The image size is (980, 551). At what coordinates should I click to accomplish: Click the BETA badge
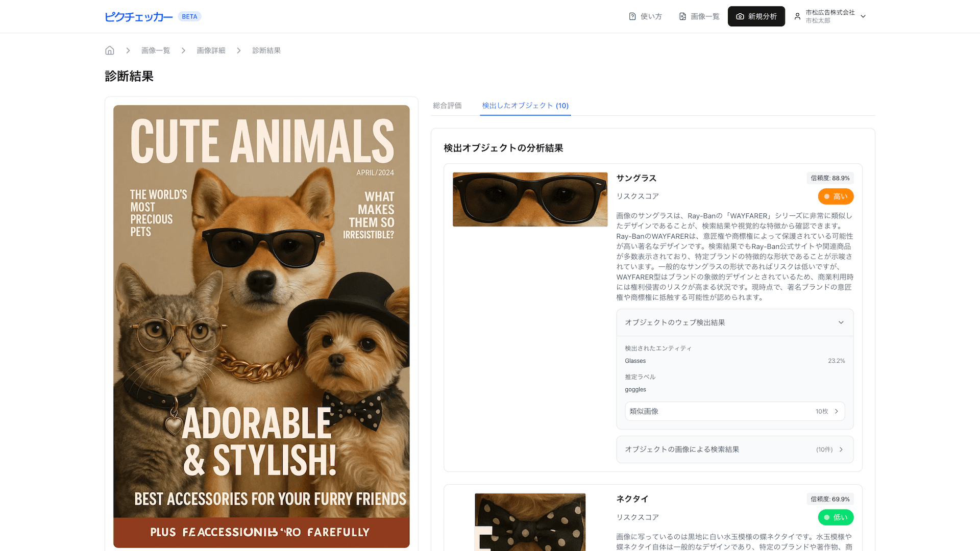pyautogui.click(x=189, y=17)
